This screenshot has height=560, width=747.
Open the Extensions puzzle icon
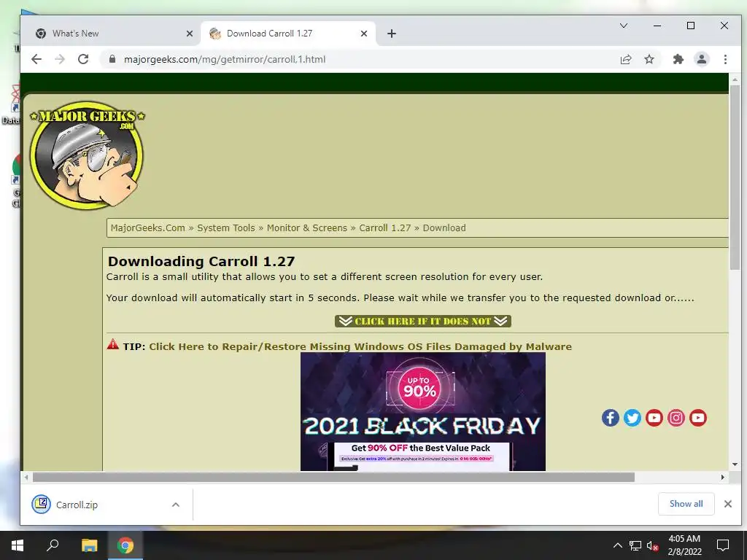click(678, 59)
